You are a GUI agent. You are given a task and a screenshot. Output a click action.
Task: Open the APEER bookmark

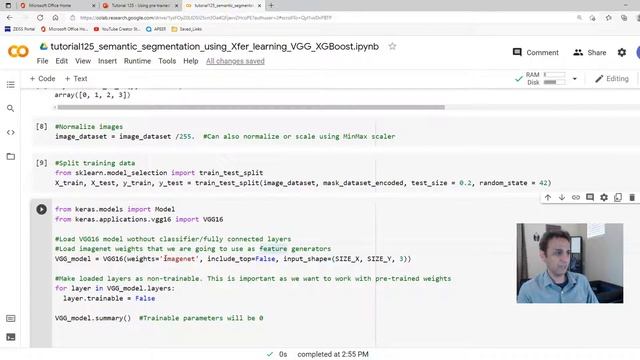pyautogui.click(x=156, y=29)
